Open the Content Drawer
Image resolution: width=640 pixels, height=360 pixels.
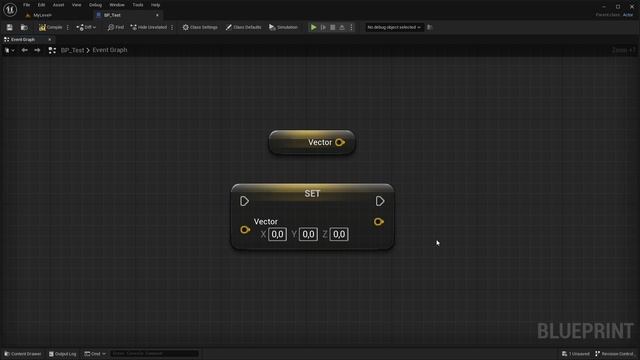23,354
